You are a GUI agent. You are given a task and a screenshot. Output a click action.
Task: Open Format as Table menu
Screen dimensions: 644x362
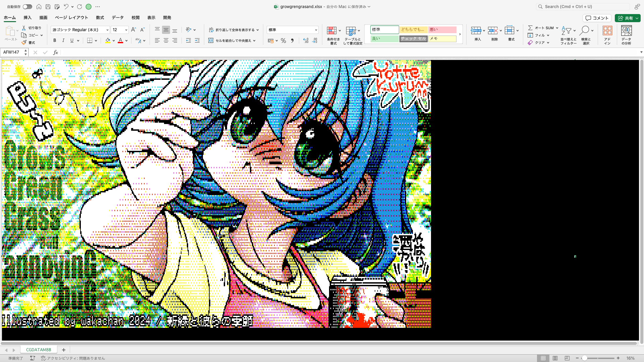pos(353,35)
